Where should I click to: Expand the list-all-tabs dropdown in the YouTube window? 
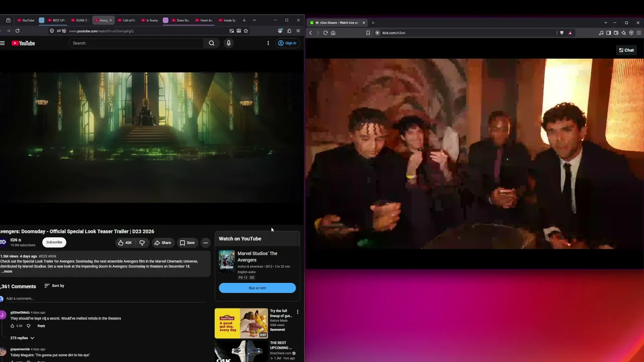click(x=254, y=20)
